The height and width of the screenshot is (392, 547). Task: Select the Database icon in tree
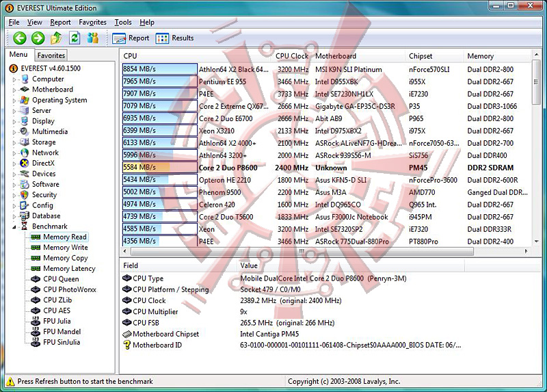[25, 215]
